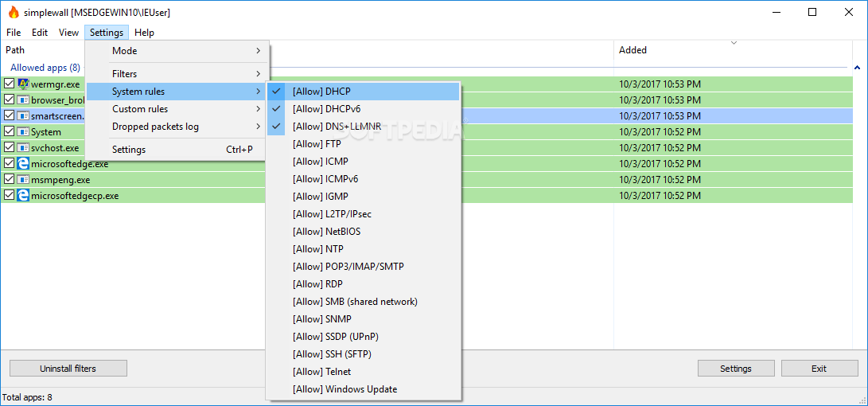
Task: Uncheck the microsoftedge.exe checkbox
Action: point(9,164)
